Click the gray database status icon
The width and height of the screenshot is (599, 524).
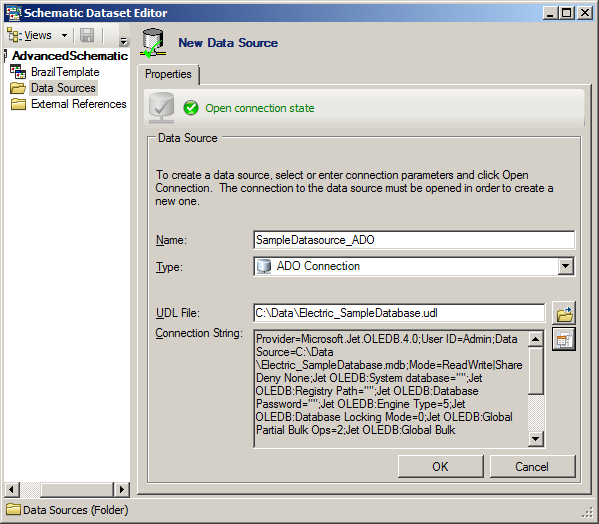[x=161, y=108]
